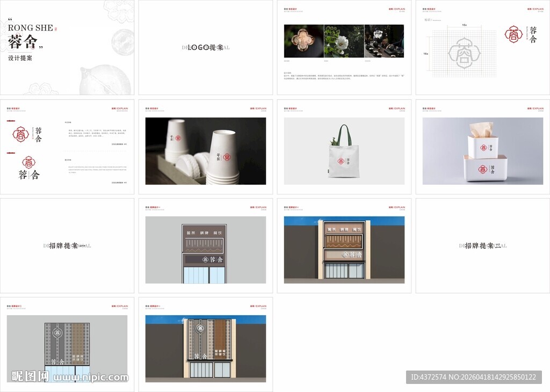Open the tissue box mockup photo
The width and height of the screenshot is (550, 392).
(483, 151)
